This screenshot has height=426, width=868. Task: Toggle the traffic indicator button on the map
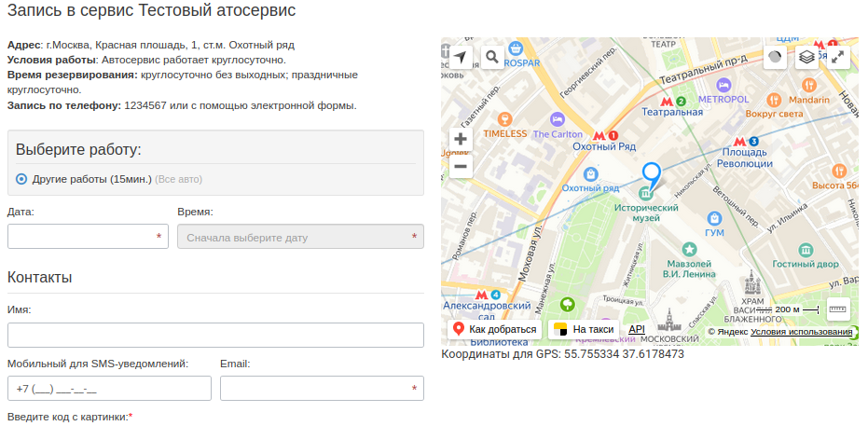point(775,57)
